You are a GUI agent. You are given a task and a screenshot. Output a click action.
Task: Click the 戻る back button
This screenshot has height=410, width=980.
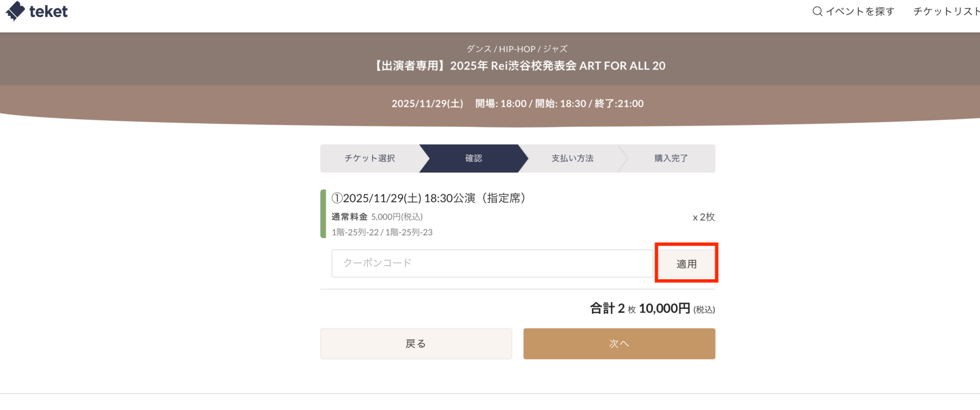(x=416, y=344)
